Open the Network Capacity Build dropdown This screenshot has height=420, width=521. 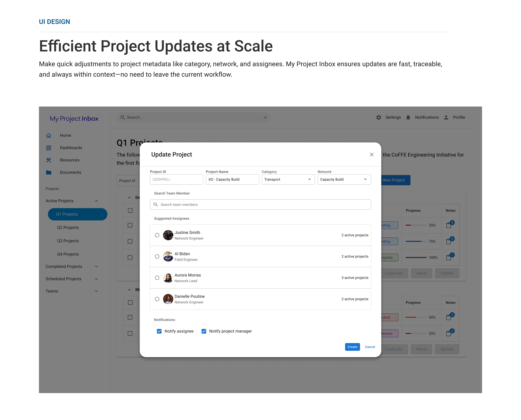[x=344, y=179]
